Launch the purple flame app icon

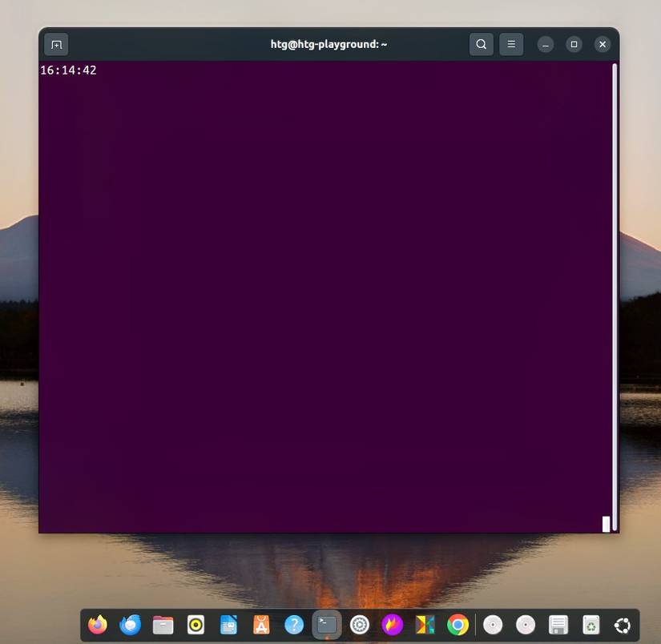point(392,625)
